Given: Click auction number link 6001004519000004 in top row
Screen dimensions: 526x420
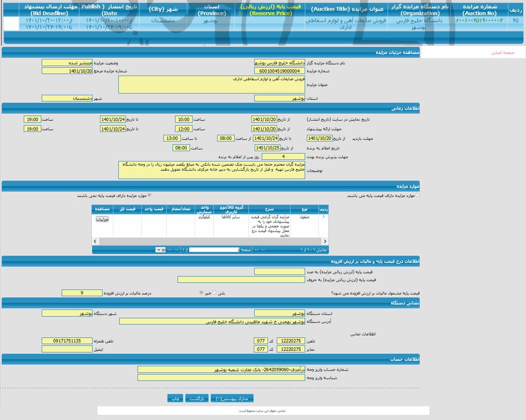Looking at the screenshot, I should [479, 20].
